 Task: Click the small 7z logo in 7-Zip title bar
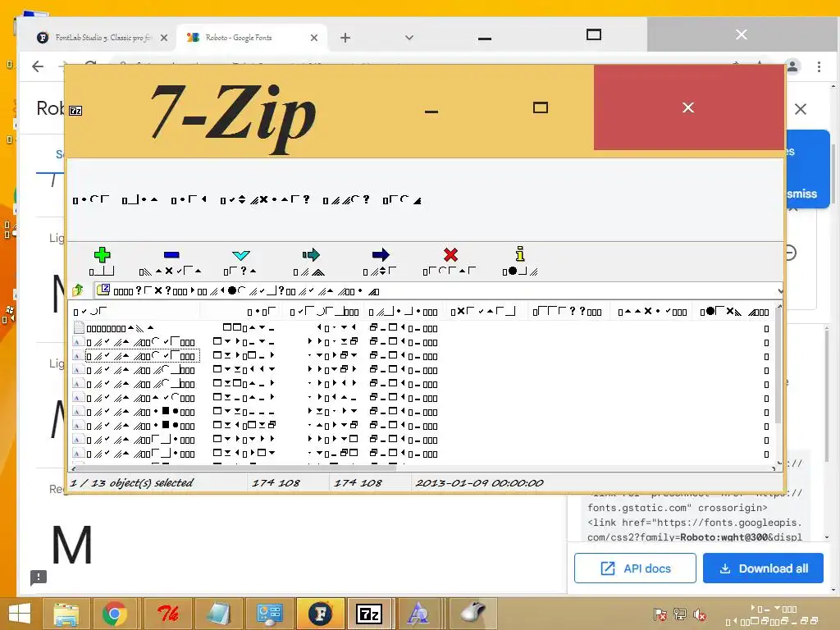(x=75, y=111)
